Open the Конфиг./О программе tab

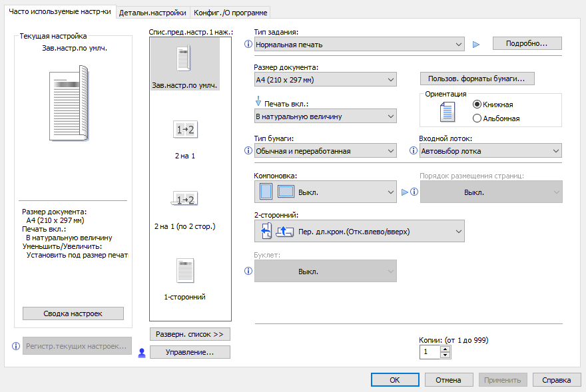tap(230, 12)
